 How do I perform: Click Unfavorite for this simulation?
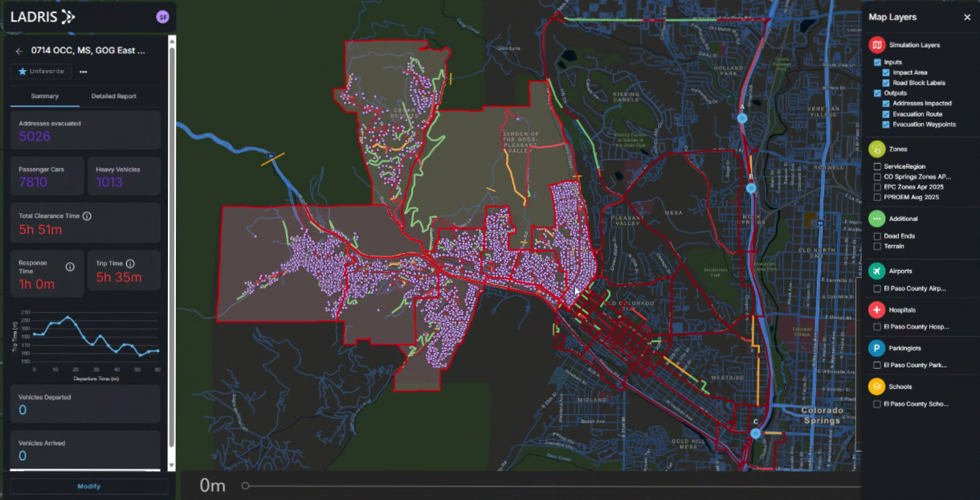[40, 72]
